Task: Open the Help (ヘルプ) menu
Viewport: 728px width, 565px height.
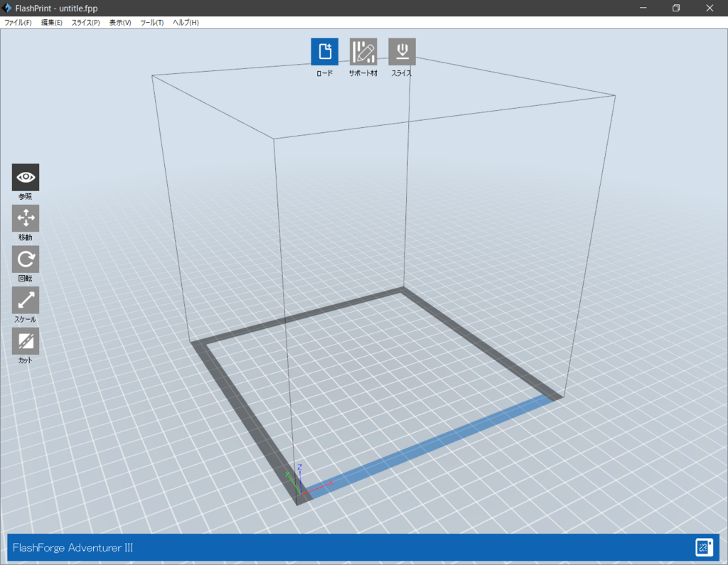Action: tap(186, 22)
